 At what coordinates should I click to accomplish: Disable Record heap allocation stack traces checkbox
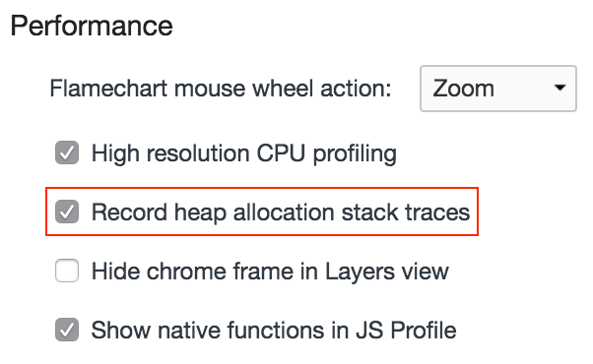coord(67,212)
